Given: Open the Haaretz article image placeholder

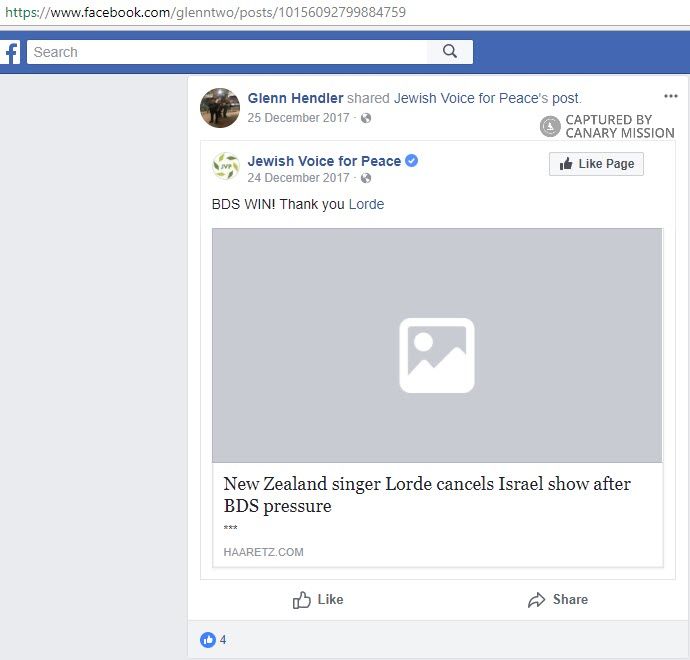Looking at the screenshot, I should [x=437, y=346].
